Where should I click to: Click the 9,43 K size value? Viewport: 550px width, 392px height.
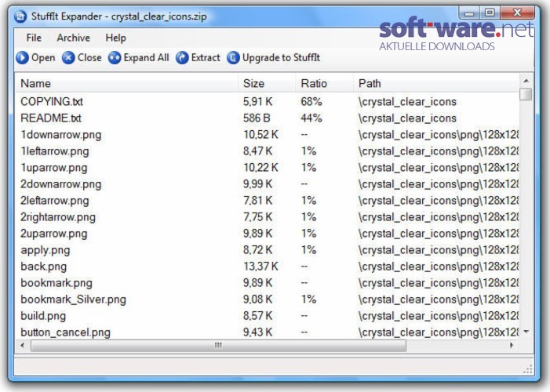click(x=258, y=332)
